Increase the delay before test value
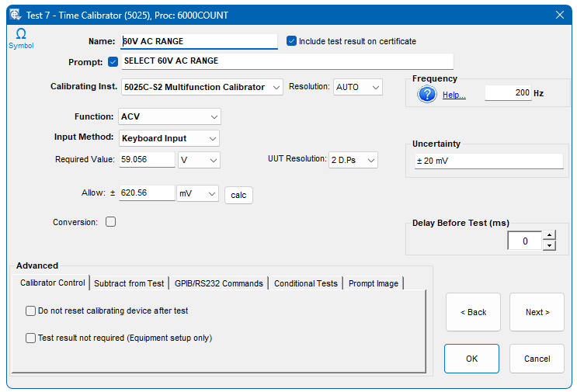Image resolution: width=577 pixels, height=392 pixels. click(x=549, y=236)
